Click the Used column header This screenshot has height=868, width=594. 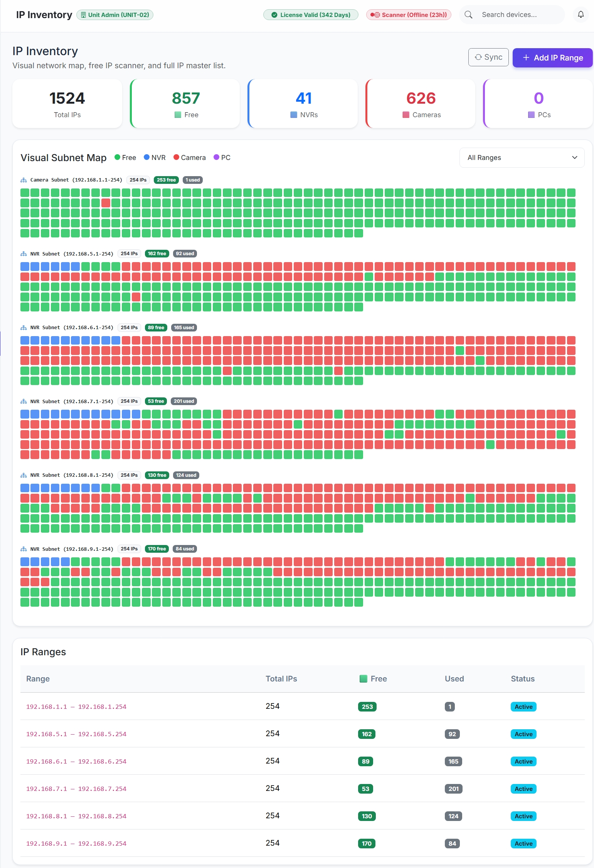pos(454,679)
